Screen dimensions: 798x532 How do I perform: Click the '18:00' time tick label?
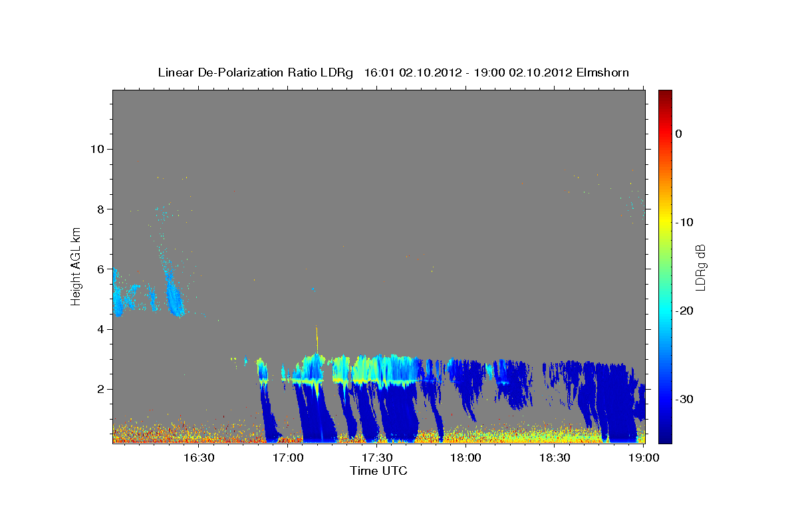pyautogui.click(x=465, y=458)
